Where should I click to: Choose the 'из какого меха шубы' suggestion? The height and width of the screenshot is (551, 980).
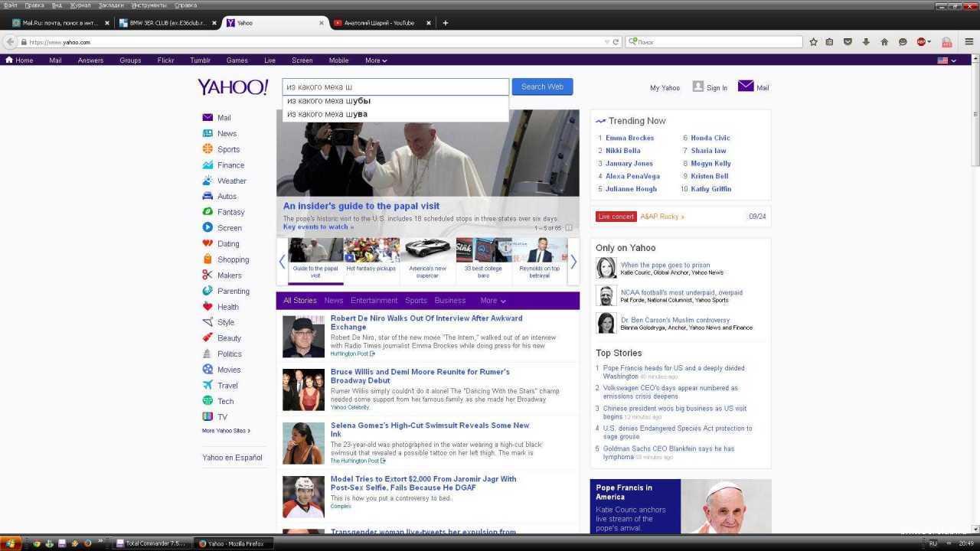329,101
